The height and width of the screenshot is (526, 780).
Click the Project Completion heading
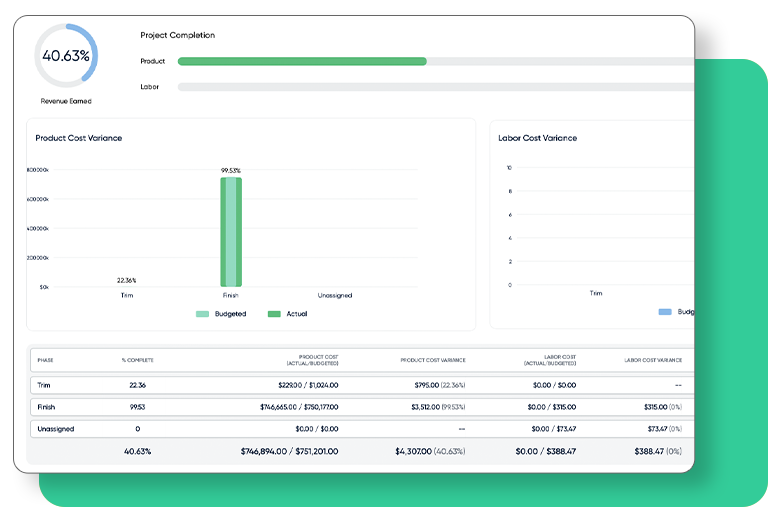[x=178, y=35]
